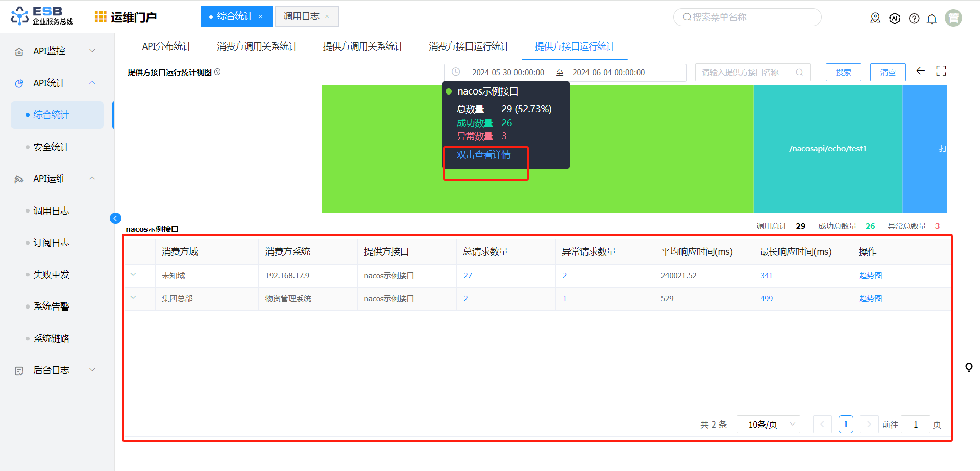
Task: Open the 10条/页 page size dropdown
Action: (x=768, y=425)
